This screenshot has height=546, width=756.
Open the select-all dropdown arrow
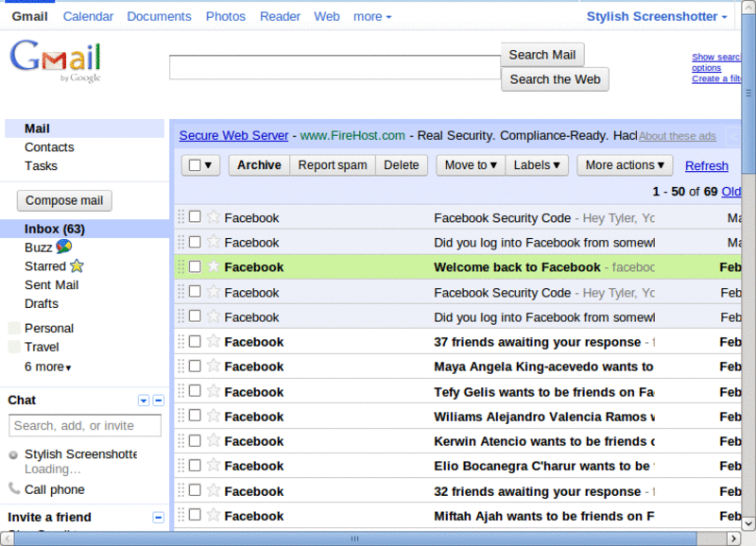click(x=208, y=165)
